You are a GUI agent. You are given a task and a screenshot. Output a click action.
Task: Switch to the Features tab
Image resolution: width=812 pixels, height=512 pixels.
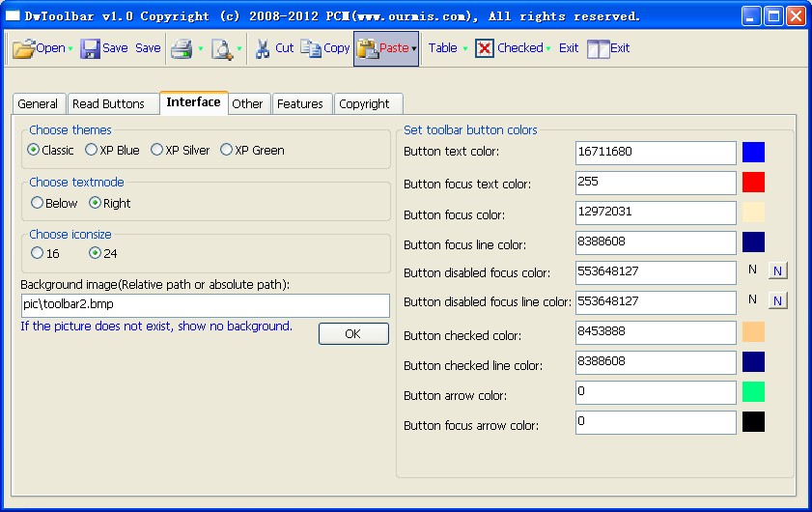[x=302, y=104]
